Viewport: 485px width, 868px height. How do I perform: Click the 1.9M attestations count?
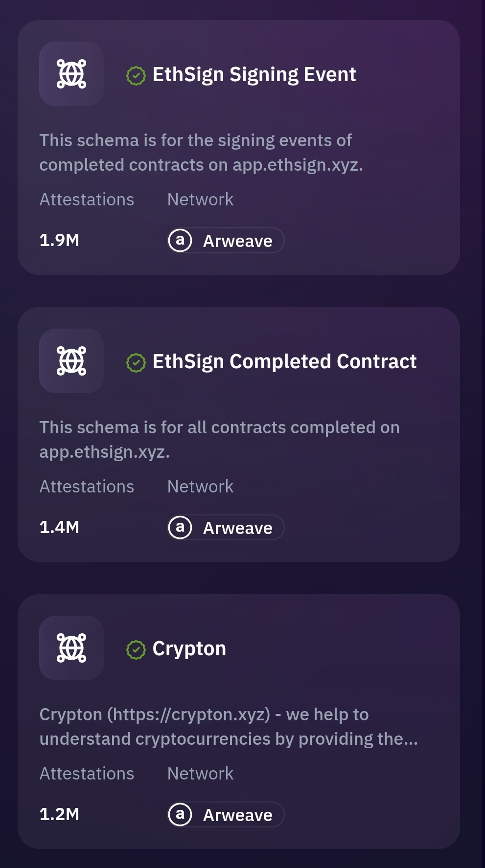coord(59,240)
